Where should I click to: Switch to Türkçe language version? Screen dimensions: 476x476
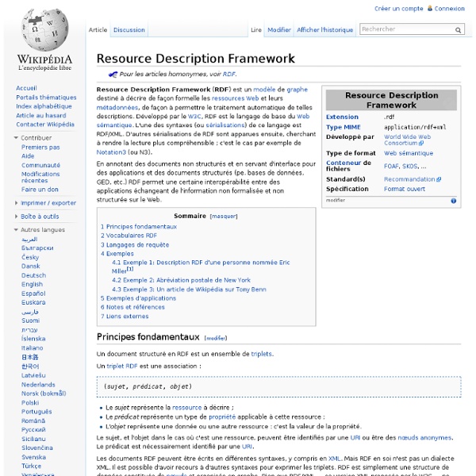pos(31,466)
